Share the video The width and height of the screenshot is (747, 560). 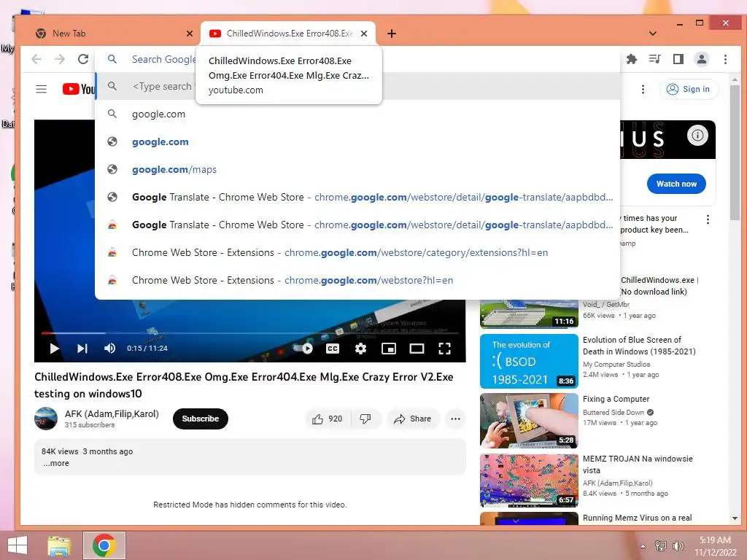click(413, 419)
